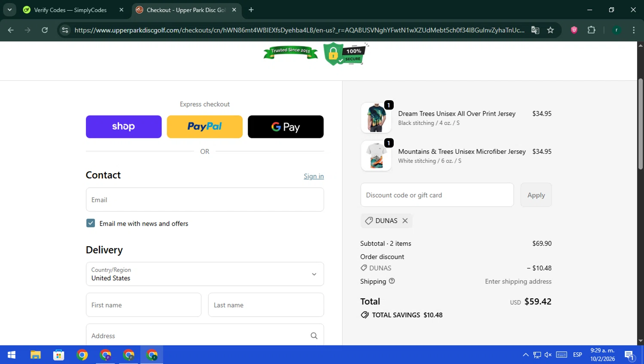
Task: Open File Explorer from taskbar
Action: [x=35, y=355]
